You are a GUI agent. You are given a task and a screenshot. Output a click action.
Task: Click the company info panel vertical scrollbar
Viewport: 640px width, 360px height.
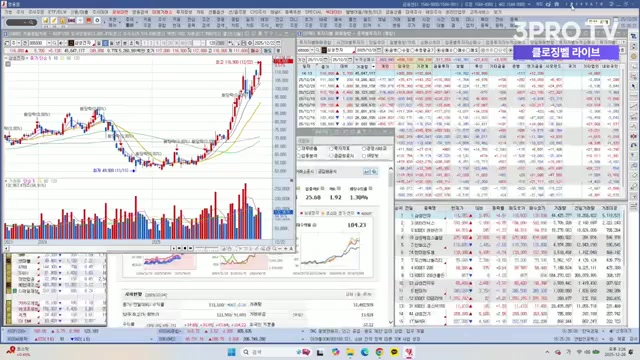[x=391, y=245]
